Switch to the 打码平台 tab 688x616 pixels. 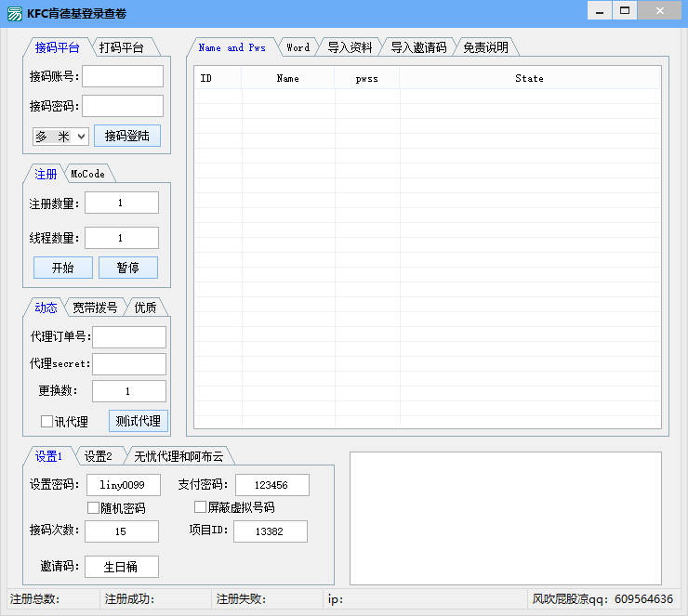click(122, 47)
